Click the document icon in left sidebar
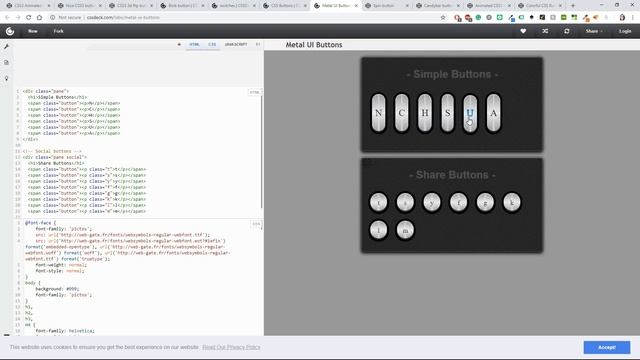Image resolution: width=640 pixels, height=360 pixels. 7,62
